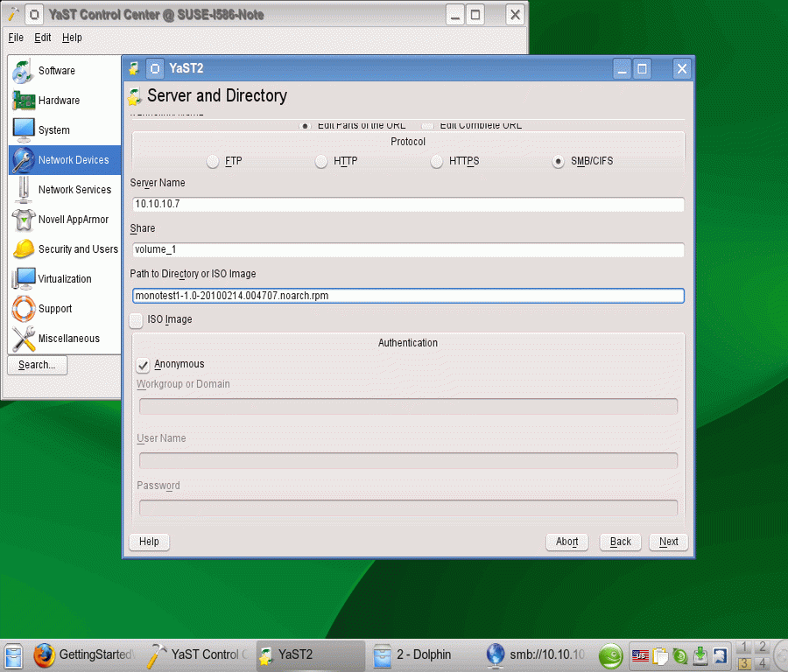The height and width of the screenshot is (672, 788).
Task: Switch to the Dolphin taskbar entry
Action: click(x=413, y=654)
